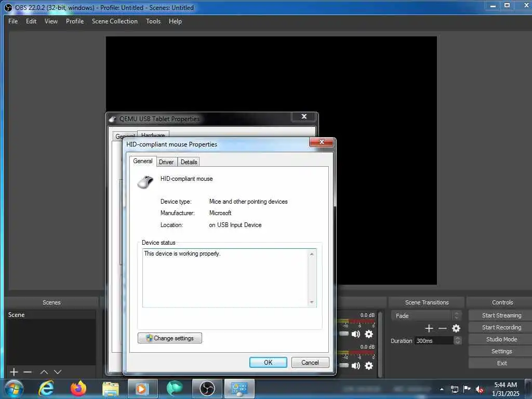
Task: Switch to OBS Studio taskbar icon
Action: (x=207, y=389)
